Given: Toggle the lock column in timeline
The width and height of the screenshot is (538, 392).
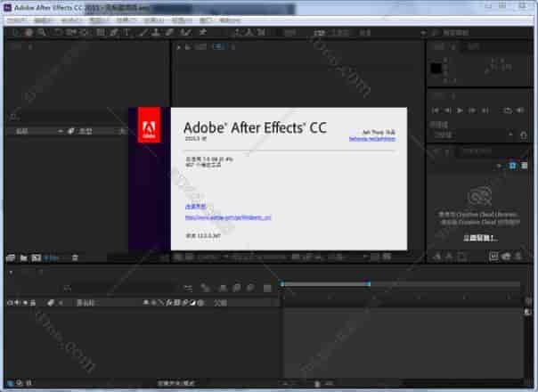Looking at the screenshot, I should [33, 303].
